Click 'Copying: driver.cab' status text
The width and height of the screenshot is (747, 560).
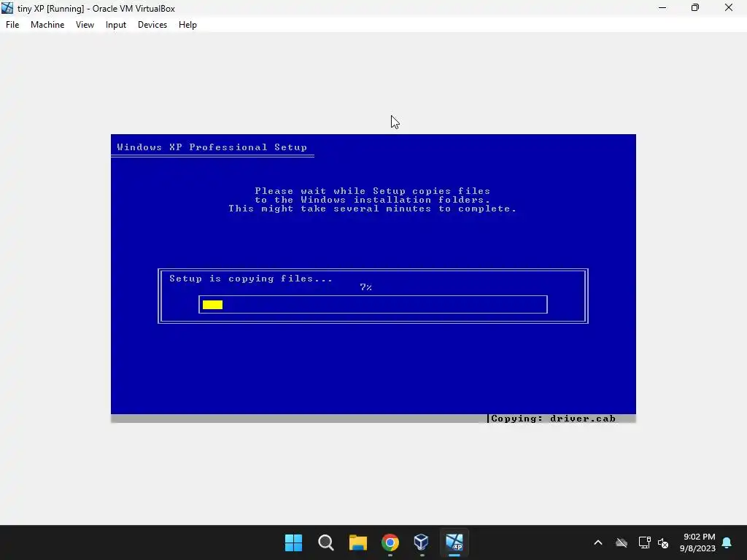[553, 419]
